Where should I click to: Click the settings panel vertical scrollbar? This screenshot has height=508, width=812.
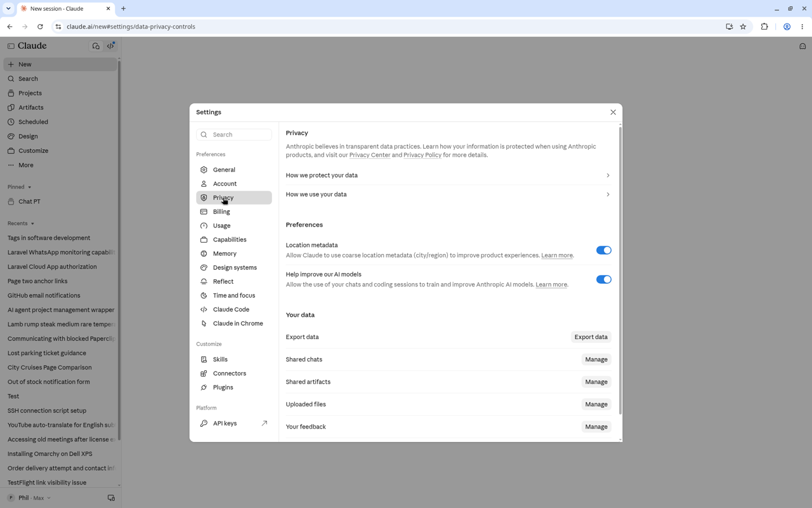[x=620, y=270]
